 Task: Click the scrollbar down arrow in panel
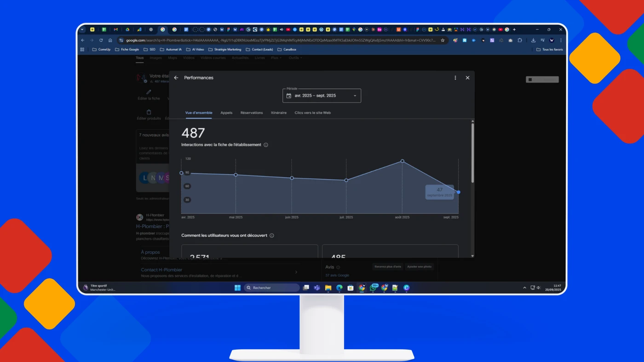pos(472,255)
